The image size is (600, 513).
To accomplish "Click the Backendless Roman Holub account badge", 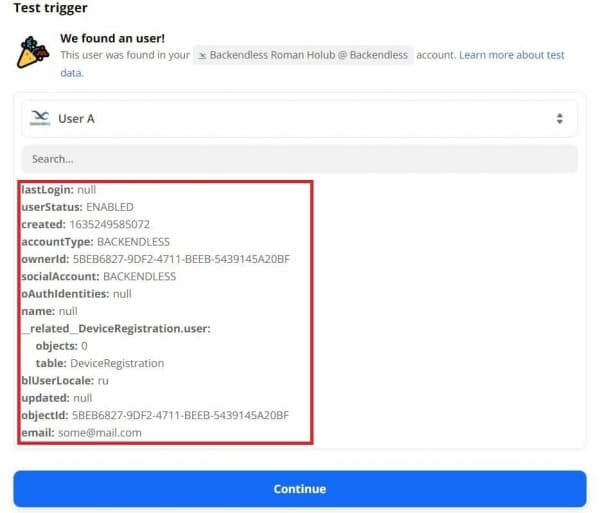I will (303, 55).
